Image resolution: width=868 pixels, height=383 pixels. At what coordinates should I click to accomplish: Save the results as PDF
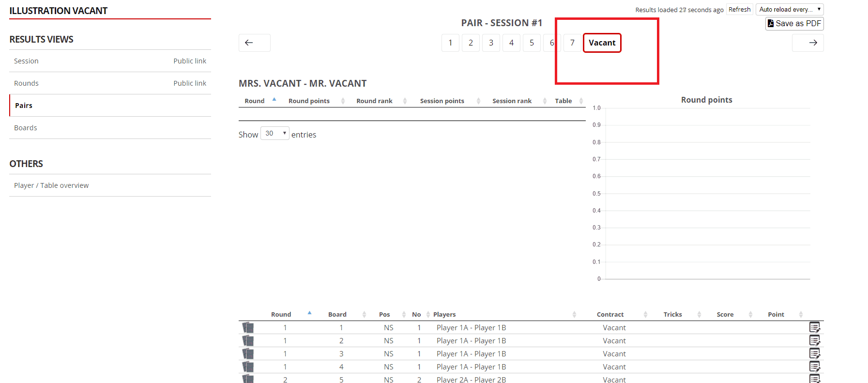794,23
